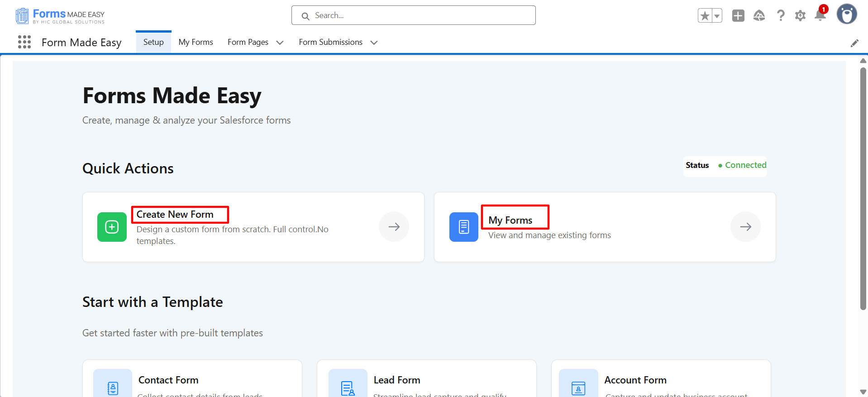Open the App Launcher grid icon

coord(24,42)
